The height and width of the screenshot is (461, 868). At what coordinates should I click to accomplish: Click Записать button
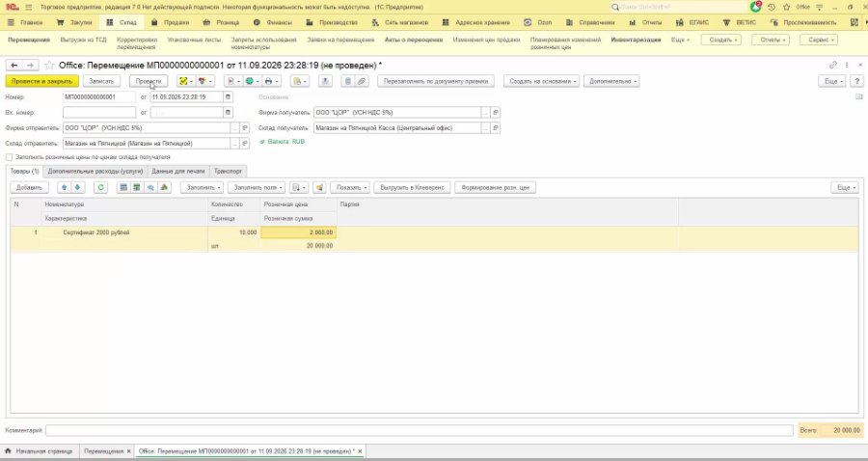point(102,81)
